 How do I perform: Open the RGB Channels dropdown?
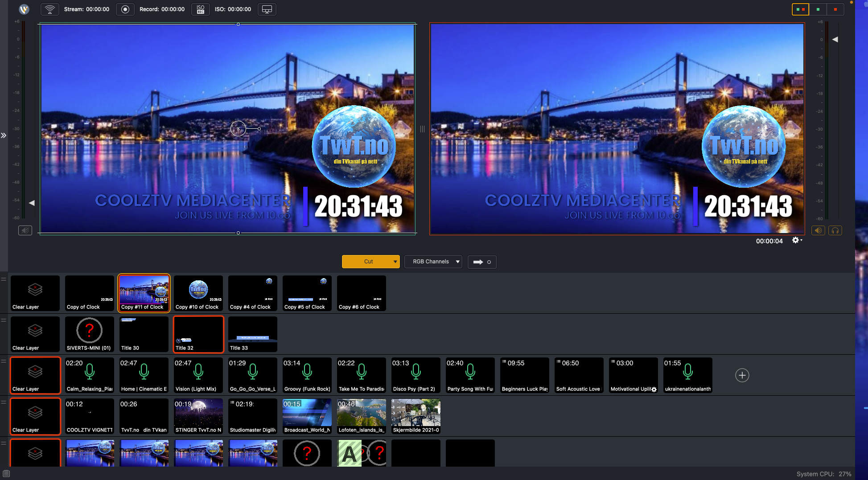pyautogui.click(x=433, y=262)
